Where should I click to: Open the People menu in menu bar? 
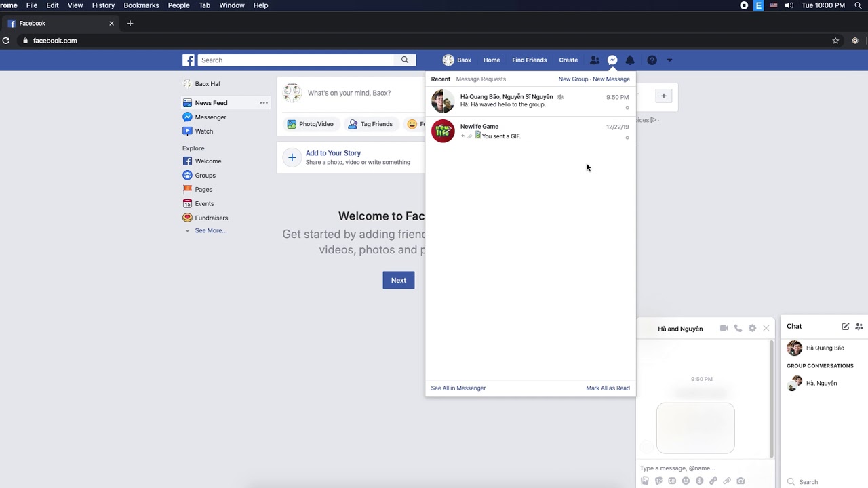point(179,5)
